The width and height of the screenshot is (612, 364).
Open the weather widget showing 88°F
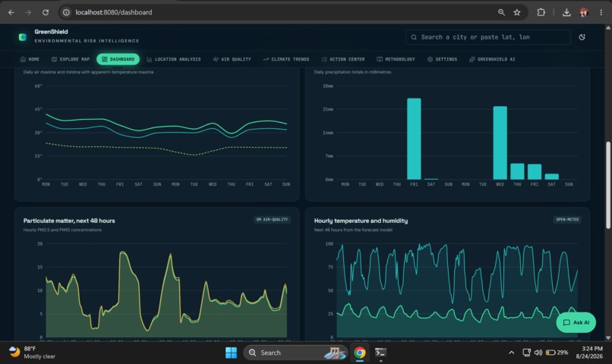point(32,353)
